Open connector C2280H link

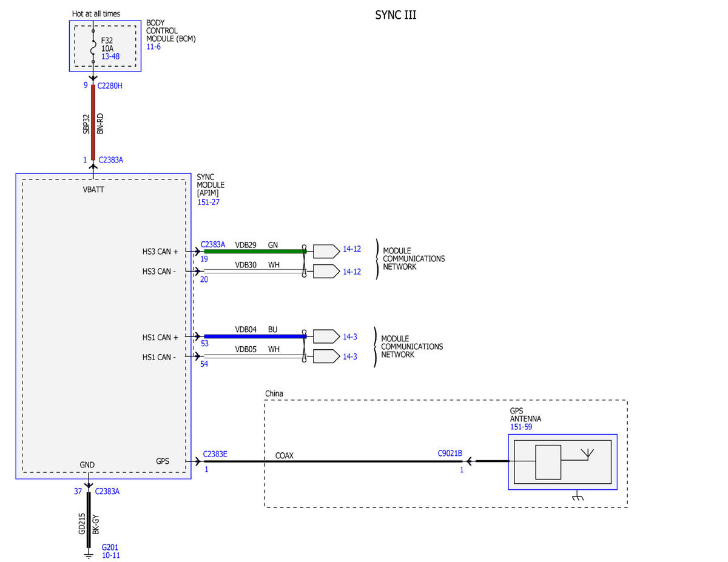tap(110, 85)
